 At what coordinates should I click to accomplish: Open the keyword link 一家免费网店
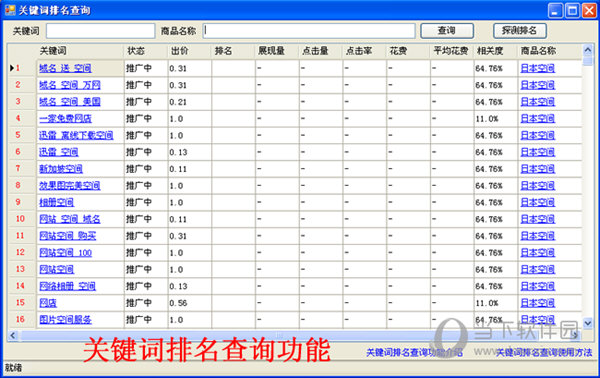click(65, 119)
